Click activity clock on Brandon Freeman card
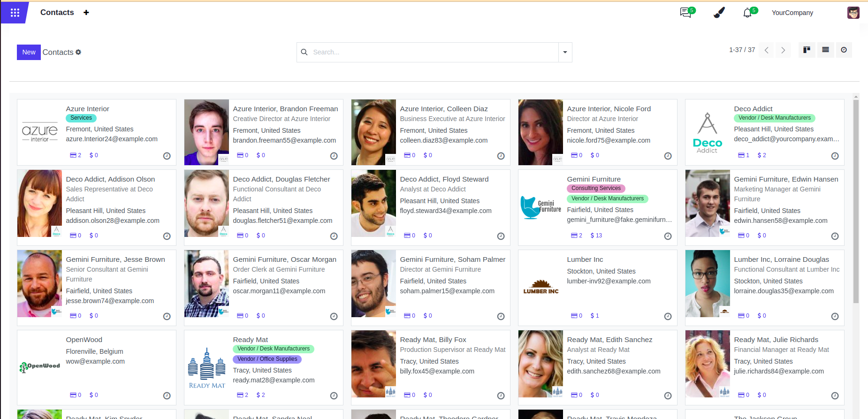 (334, 156)
